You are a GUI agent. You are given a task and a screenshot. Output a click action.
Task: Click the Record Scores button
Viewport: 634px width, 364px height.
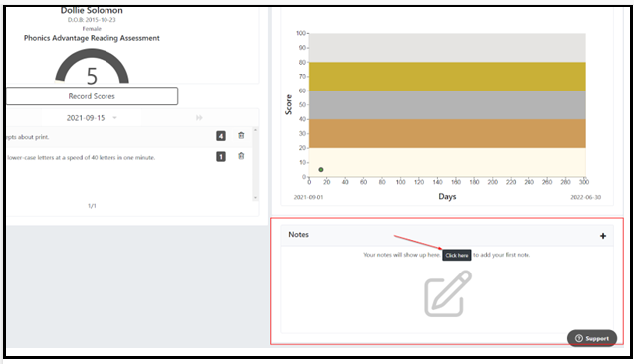pyautogui.click(x=92, y=96)
